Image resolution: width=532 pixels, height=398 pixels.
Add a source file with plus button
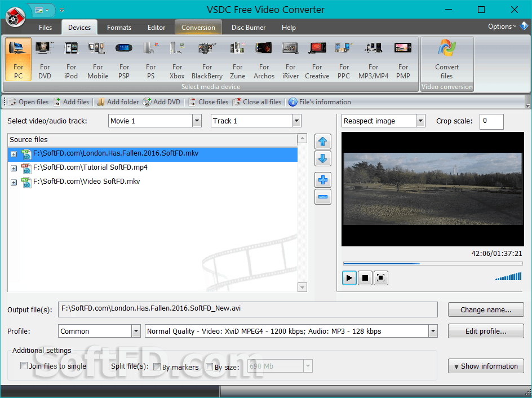point(323,180)
